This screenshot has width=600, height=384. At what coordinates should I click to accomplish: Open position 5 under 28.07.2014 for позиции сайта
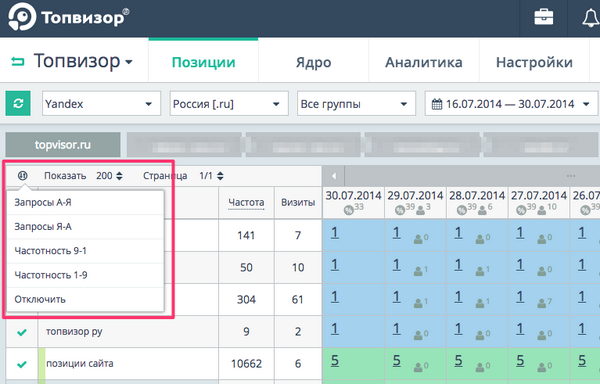coord(458,361)
